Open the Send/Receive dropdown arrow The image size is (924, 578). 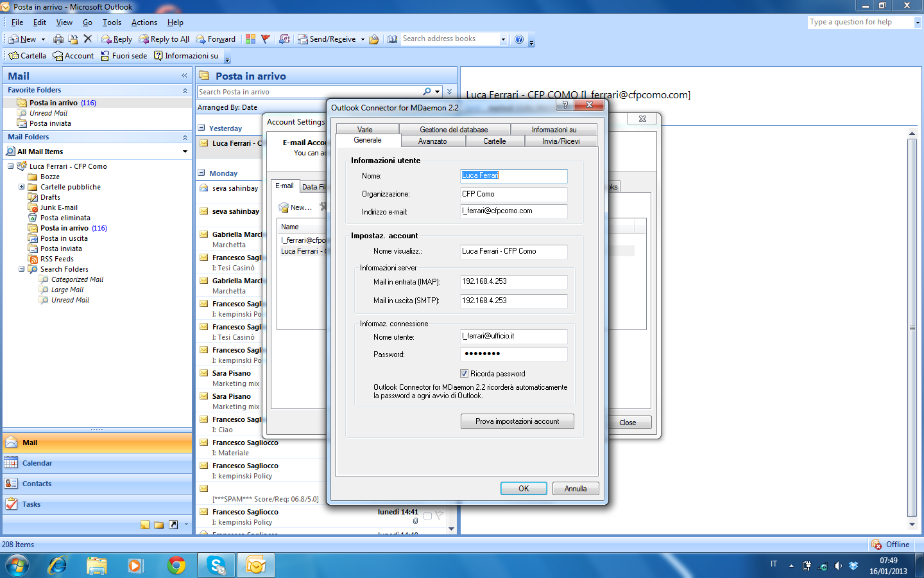coord(363,39)
